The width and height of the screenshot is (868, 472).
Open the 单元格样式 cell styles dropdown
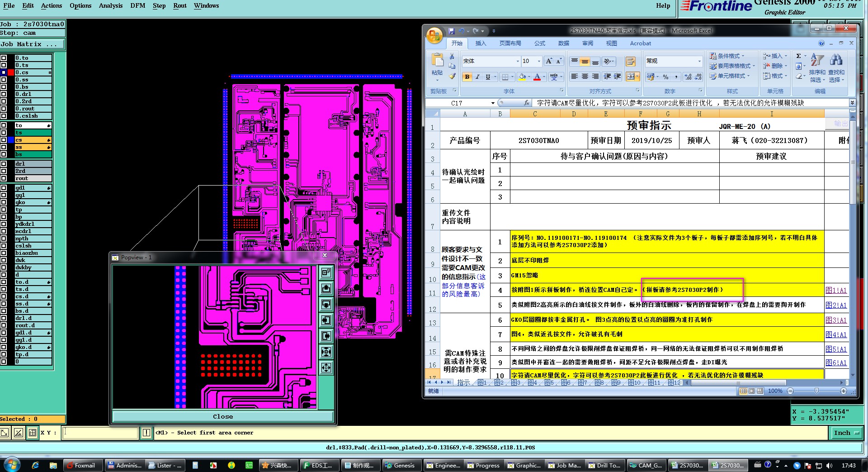[730, 76]
